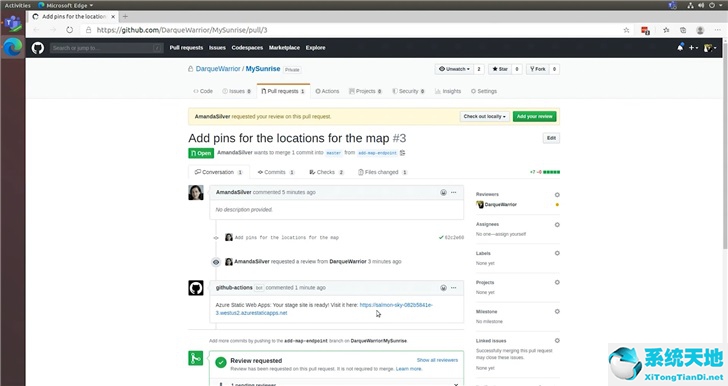728x386 pixels.
Task: Click the Reviewers gear icon
Action: (x=557, y=195)
